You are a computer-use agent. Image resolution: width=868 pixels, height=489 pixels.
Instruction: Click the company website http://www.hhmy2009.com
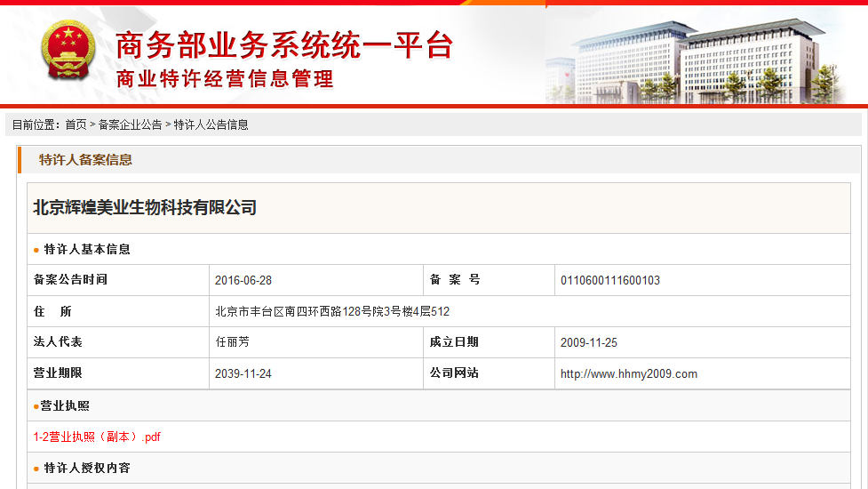point(628,373)
